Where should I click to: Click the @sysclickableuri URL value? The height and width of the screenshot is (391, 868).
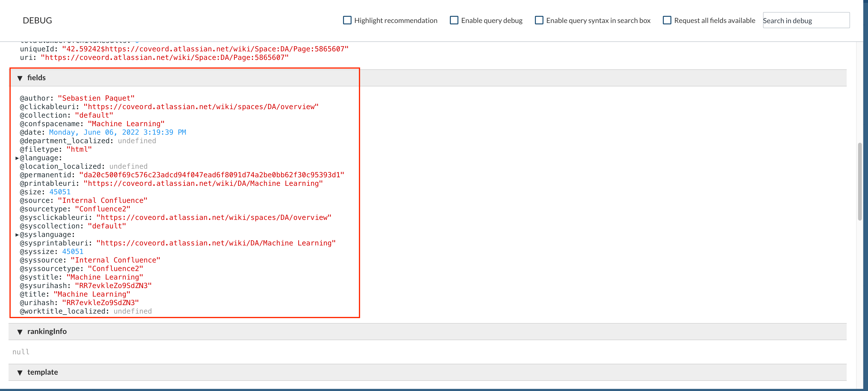214,218
